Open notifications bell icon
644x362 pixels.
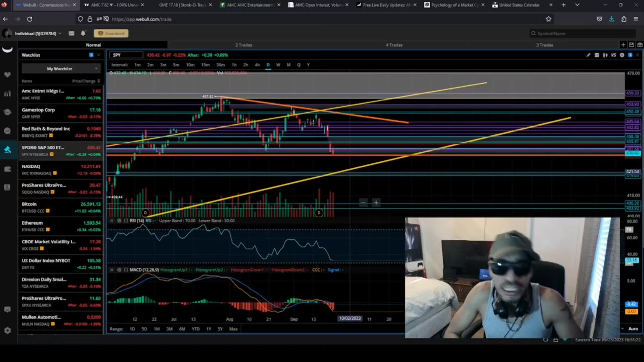[x=83, y=33]
